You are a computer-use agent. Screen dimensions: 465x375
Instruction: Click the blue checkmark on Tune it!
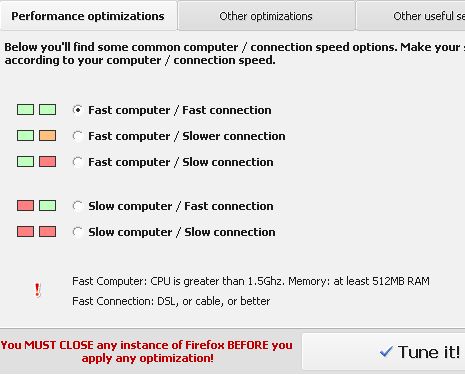pos(386,351)
